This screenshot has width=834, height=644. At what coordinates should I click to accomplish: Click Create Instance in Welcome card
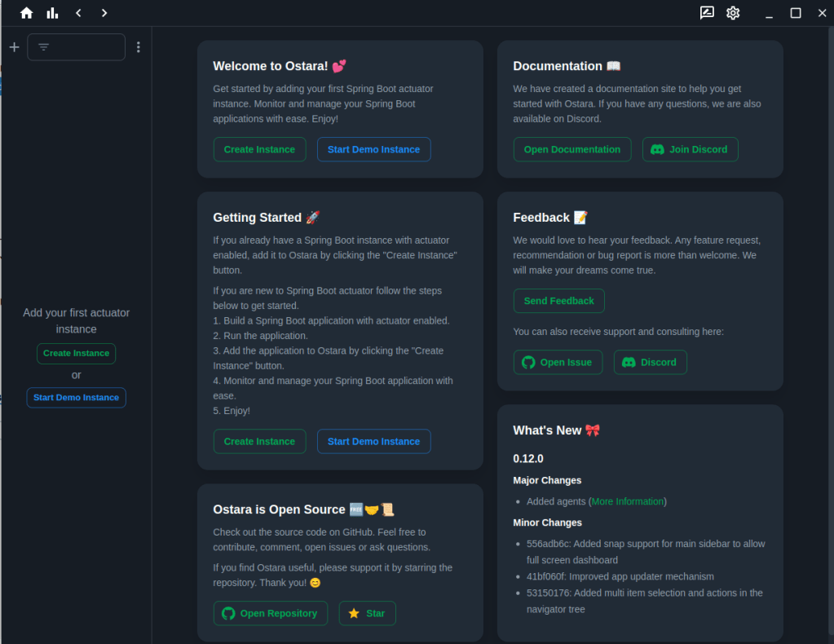259,149
